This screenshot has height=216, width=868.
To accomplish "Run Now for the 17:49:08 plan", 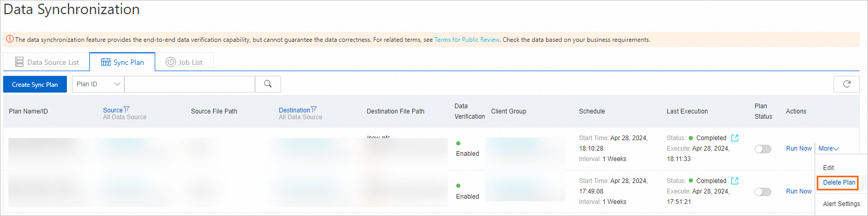I will tap(799, 191).
